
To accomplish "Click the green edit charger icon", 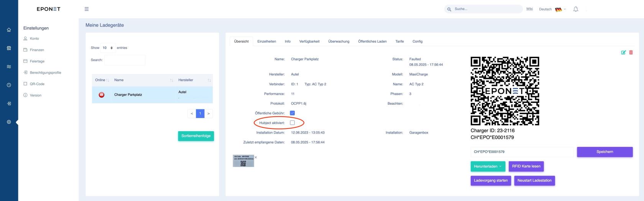I will click(x=623, y=53).
